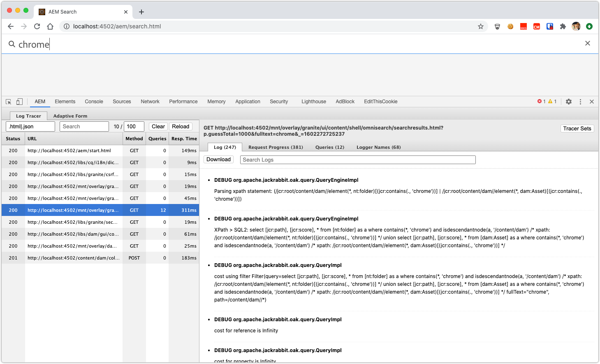The image size is (600, 364).
Task: Open the Chrome extensions puzzle icon
Action: coord(563,26)
